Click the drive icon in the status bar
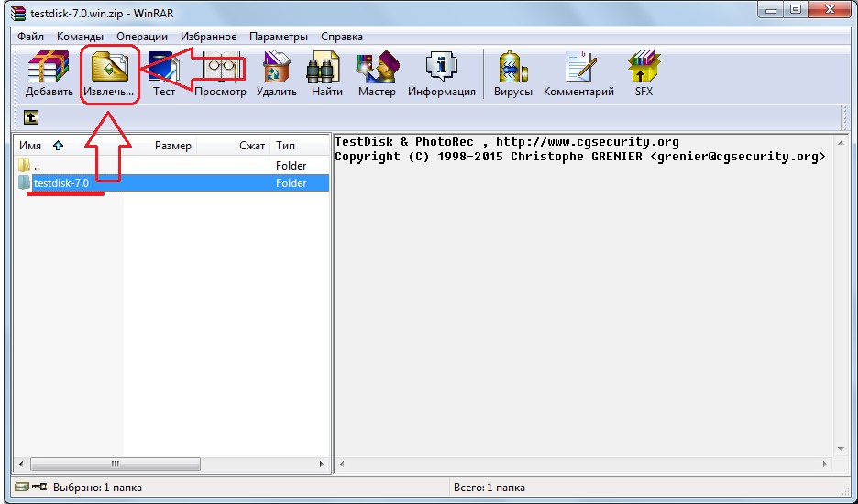Screen dimensions: 858x504 (x=21, y=487)
